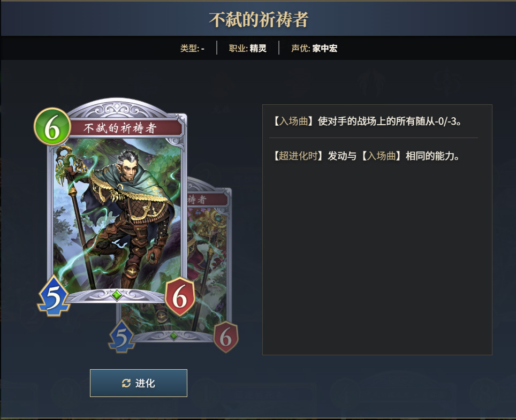Click the page title 不弑的祈祷者

[259, 19]
